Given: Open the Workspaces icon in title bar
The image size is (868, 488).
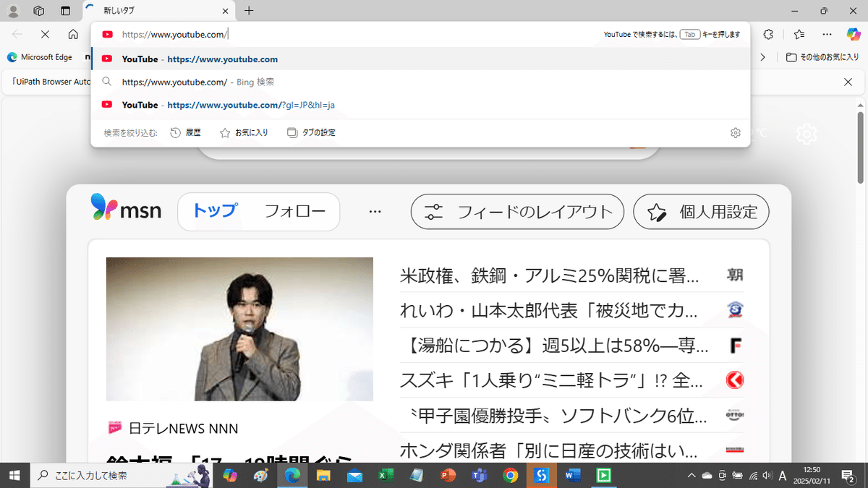Looking at the screenshot, I should pyautogui.click(x=39, y=11).
